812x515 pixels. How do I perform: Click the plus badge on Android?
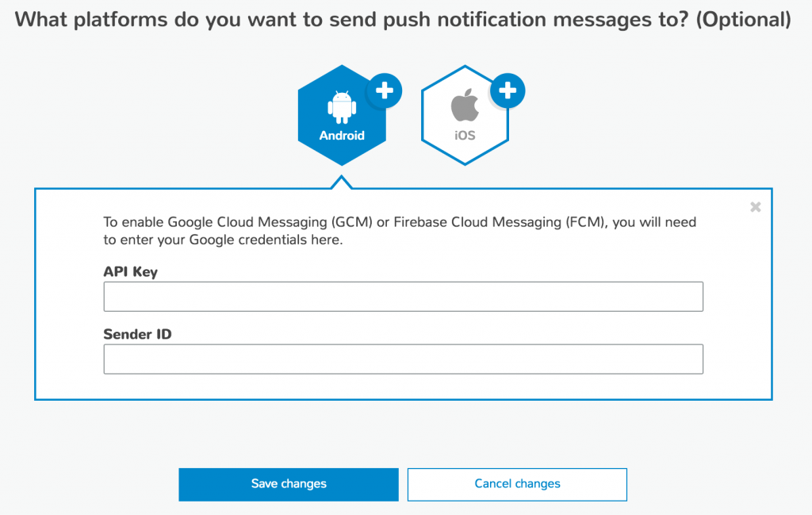tap(385, 90)
